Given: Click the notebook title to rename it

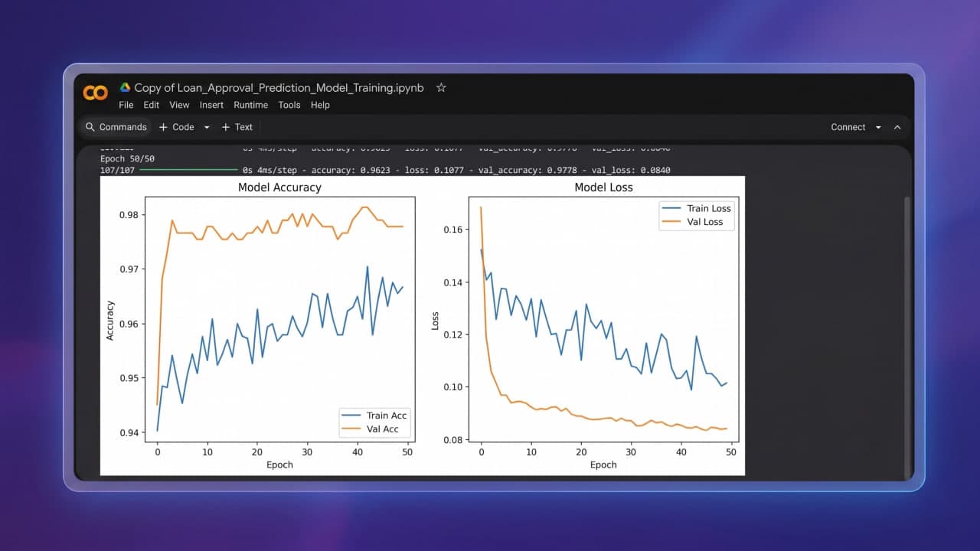Looking at the screenshot, I should (x=279, y=87).
